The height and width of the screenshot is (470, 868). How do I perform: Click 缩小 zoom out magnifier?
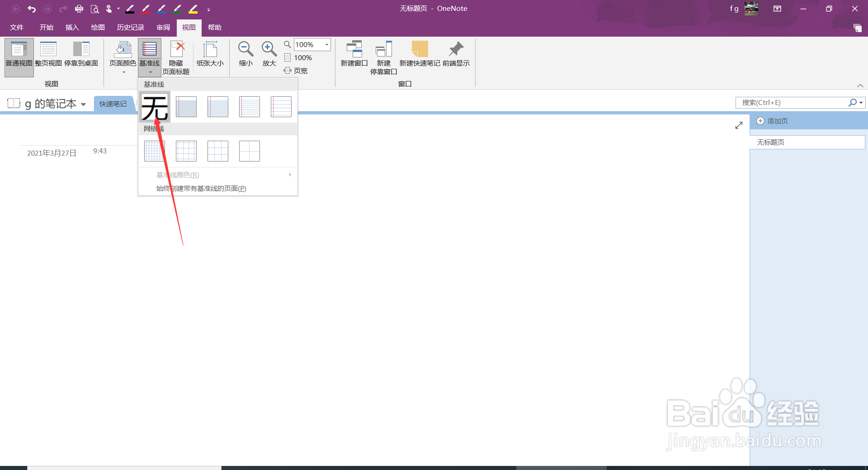pyautogui.click(x=245, y=54)
